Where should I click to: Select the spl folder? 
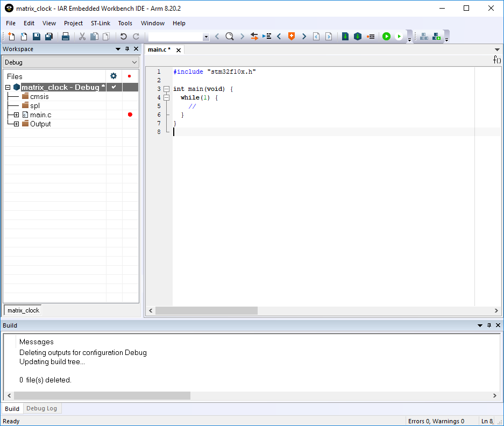click(31, 105)
